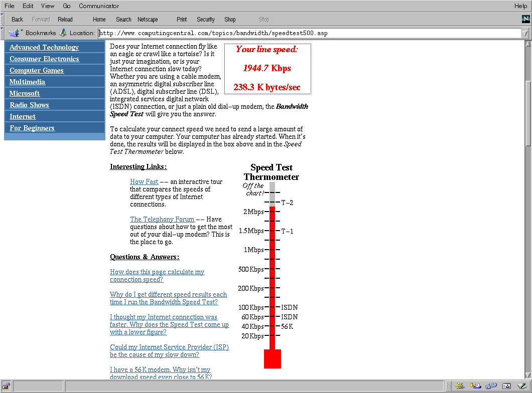Click the red thermometer bulb

point(273,359)
